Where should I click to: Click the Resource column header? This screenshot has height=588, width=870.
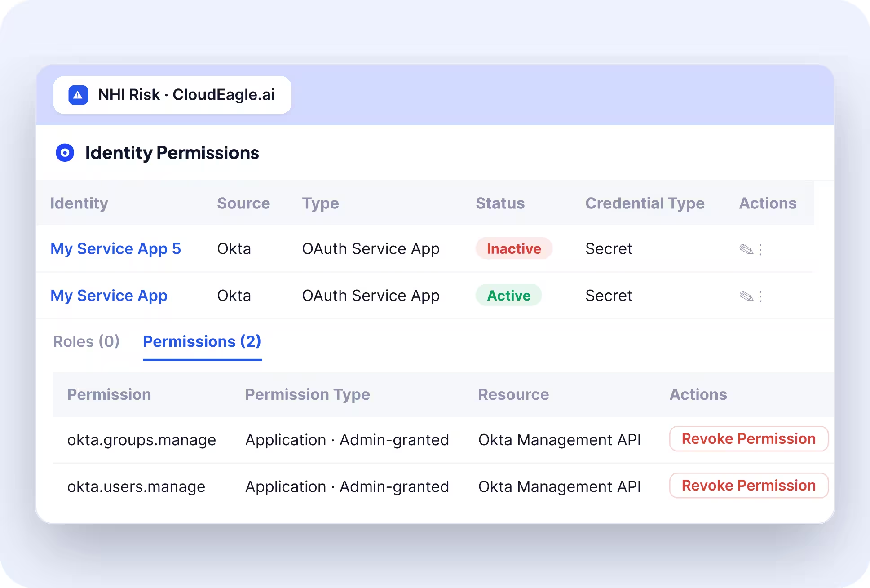(x=513, y=394)
